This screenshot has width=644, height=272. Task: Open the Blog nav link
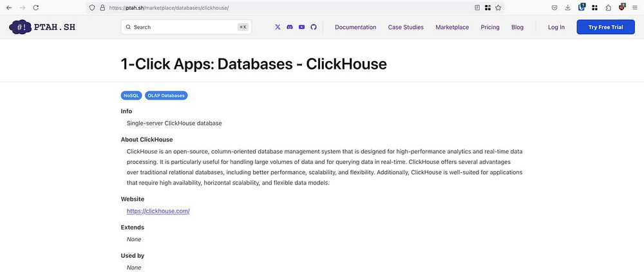(518, 27)
